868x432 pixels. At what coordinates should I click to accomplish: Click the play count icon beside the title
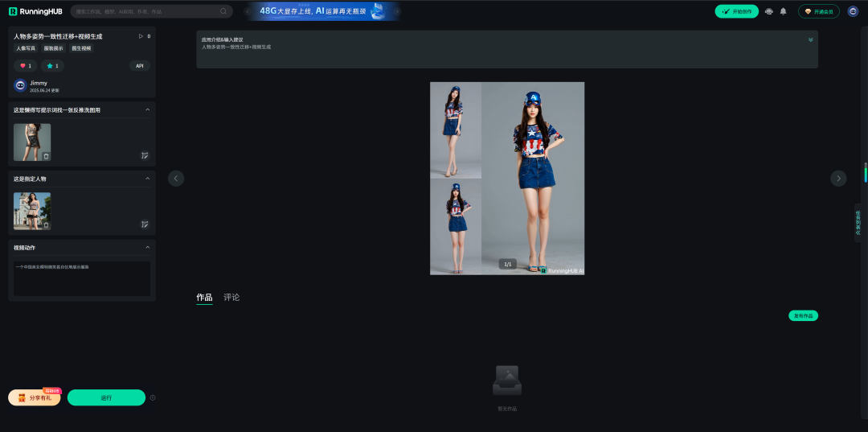point(141,36)
